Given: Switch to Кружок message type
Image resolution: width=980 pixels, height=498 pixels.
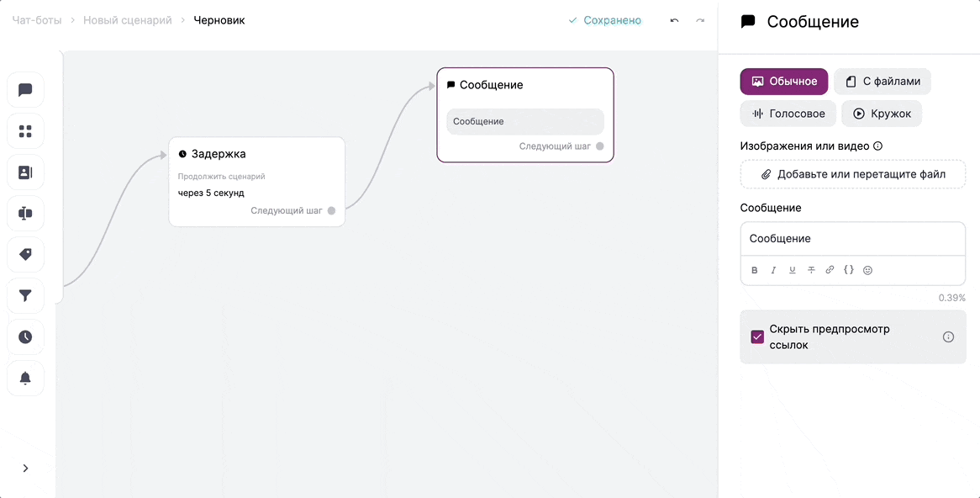Looking at the screenshot, I should pyautogui.click(x=882, y=114).
